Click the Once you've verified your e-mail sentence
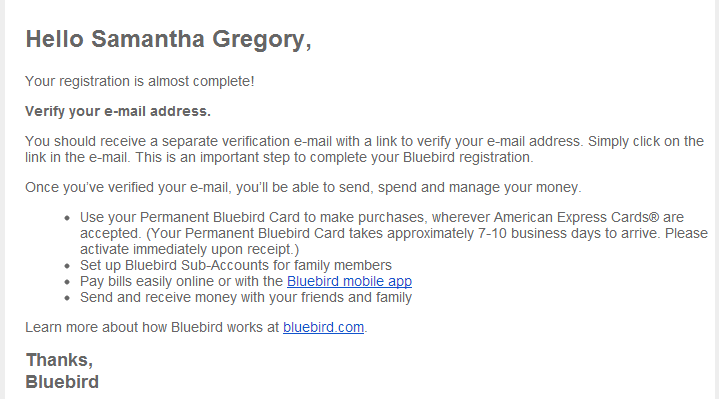719x399 pixels. [x=303, y=187]
